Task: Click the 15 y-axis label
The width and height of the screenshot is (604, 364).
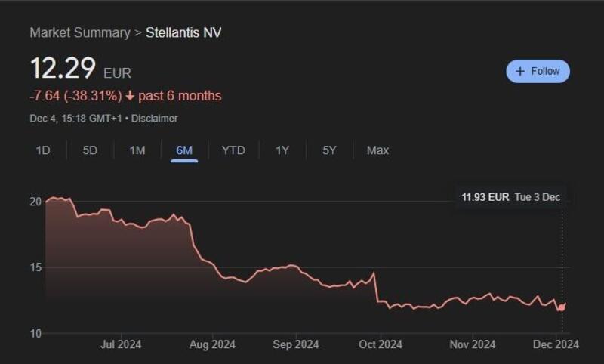Action: (x=35, y=267)
